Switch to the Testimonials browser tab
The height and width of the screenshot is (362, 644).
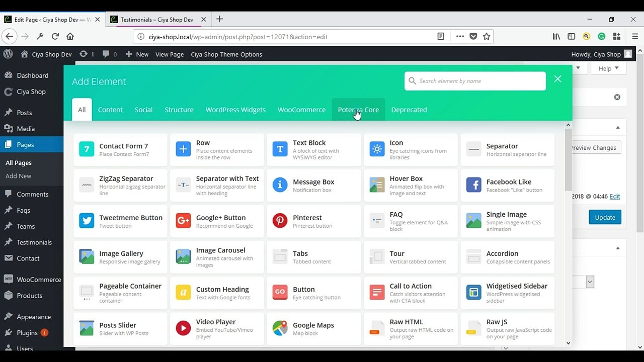pyautogui.click(x=157, y=20)
